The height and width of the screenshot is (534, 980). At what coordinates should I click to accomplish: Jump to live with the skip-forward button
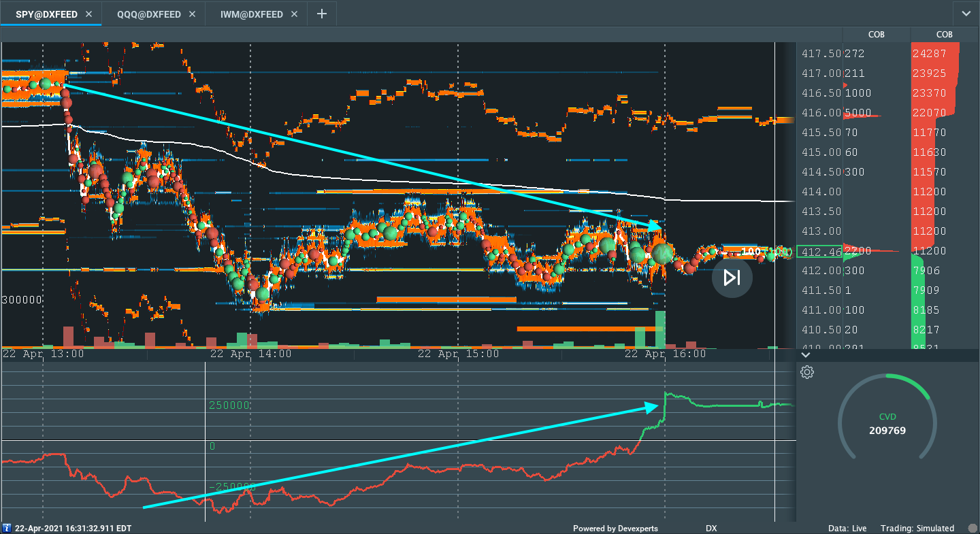pyautogui.click(x=732, y=278)
